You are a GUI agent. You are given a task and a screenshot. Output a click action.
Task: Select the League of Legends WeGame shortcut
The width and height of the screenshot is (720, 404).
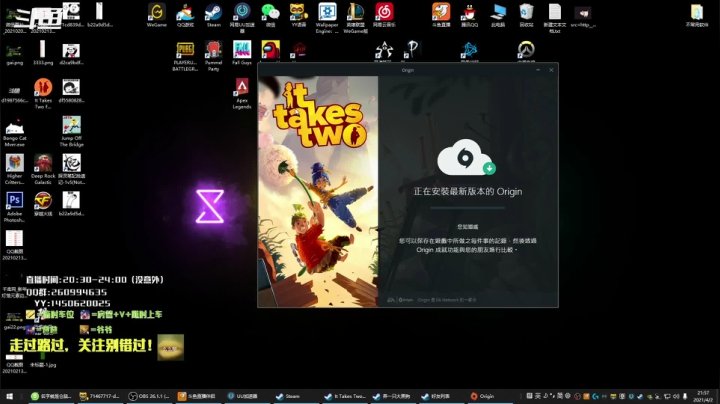(x=356, y=18)
